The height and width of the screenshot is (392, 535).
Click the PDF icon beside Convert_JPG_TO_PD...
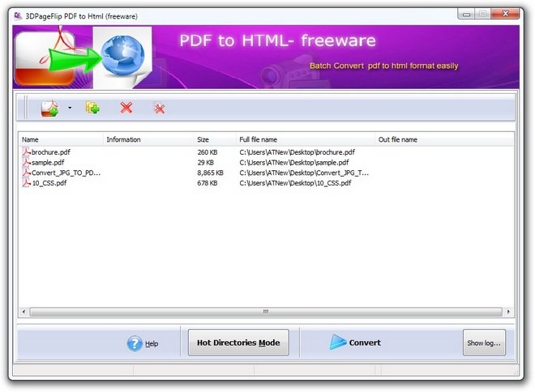[26, 173]
